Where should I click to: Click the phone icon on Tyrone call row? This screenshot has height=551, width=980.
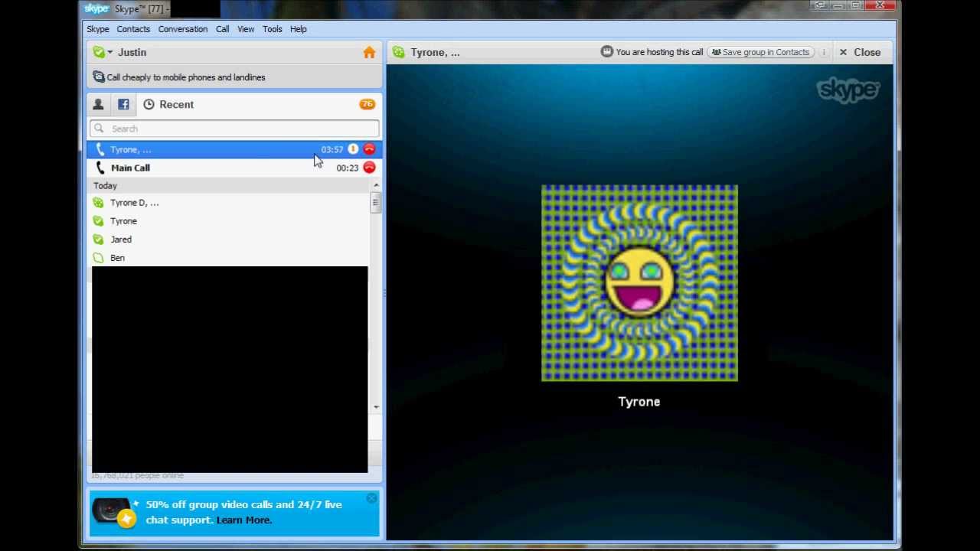(100, 149)
